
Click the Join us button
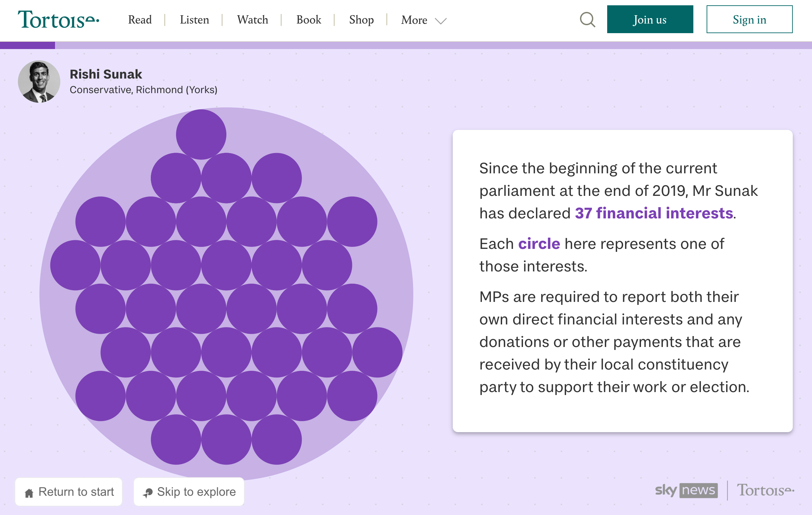pos(650,19)
